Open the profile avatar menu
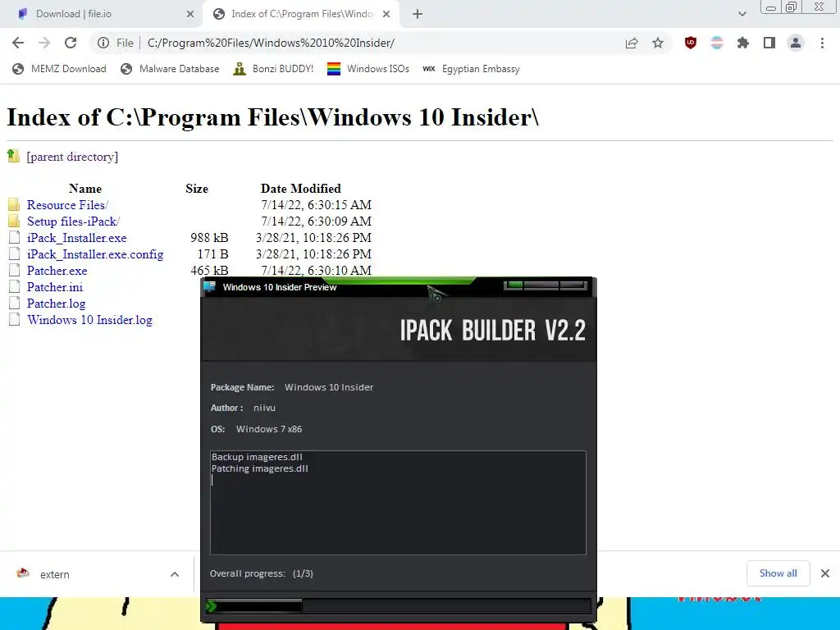The width and height of the screenshot is (840, 630). [796, 43]
